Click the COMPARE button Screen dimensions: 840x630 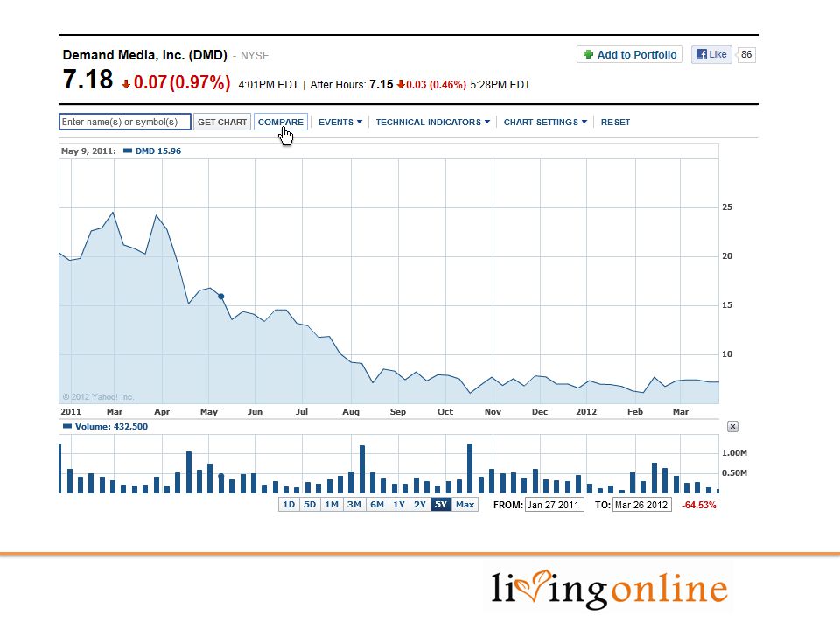(281, 122)
